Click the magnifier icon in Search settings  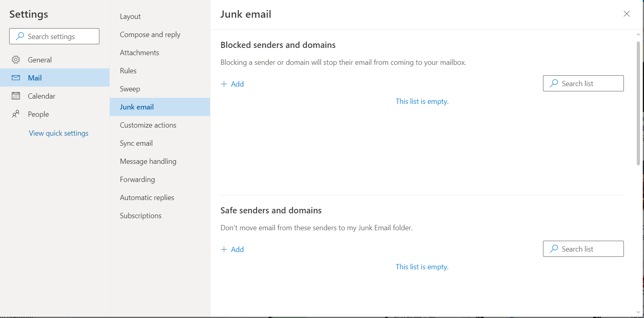(20, 36)
